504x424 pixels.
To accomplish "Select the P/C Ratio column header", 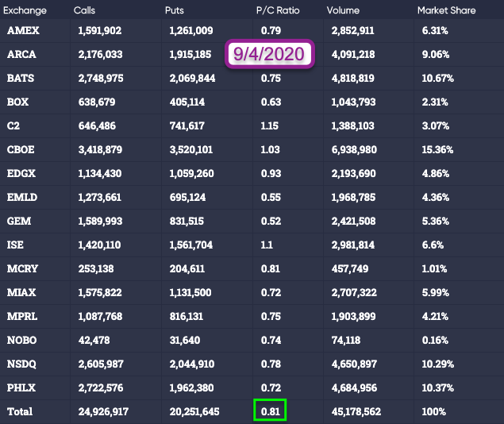I will click(276, 10).
